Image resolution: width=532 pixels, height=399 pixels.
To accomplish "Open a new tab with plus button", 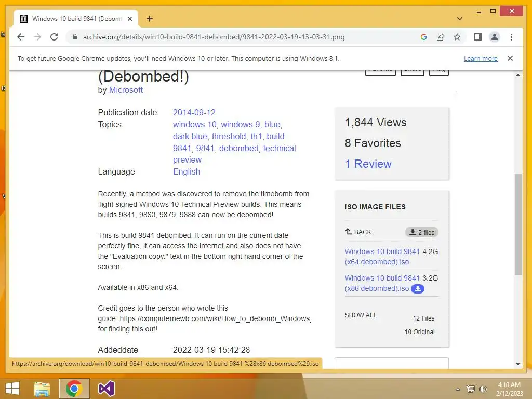I will tap(150, 19).
